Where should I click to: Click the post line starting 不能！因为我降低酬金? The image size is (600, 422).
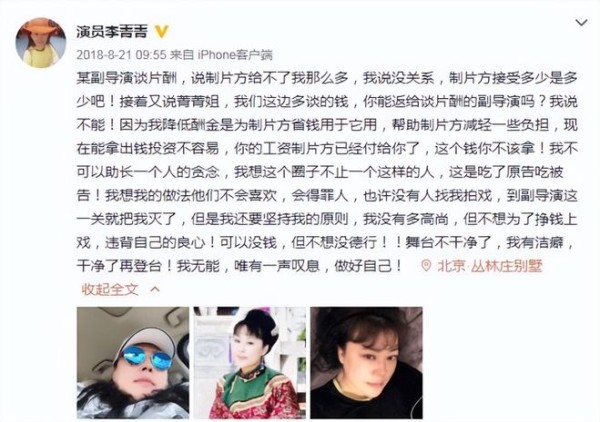[327, 125]
